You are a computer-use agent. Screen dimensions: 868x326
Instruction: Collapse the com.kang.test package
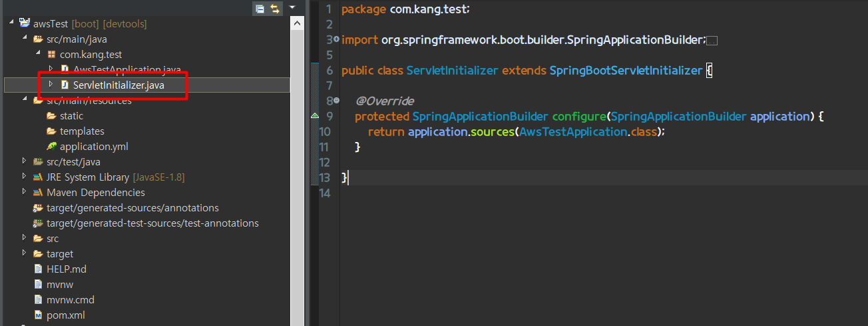pos(37,54)
